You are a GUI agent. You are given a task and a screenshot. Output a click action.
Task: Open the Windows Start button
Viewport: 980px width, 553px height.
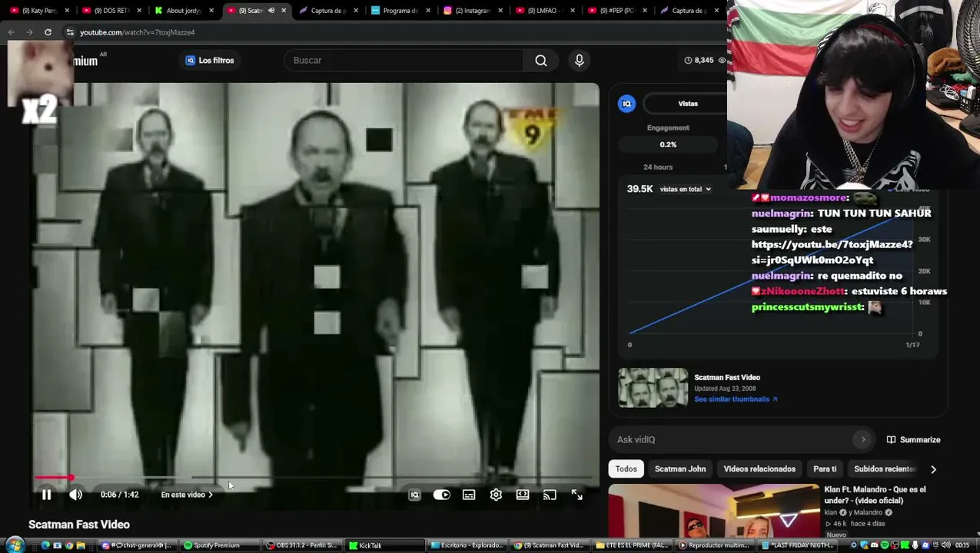(x=14, y=545)
